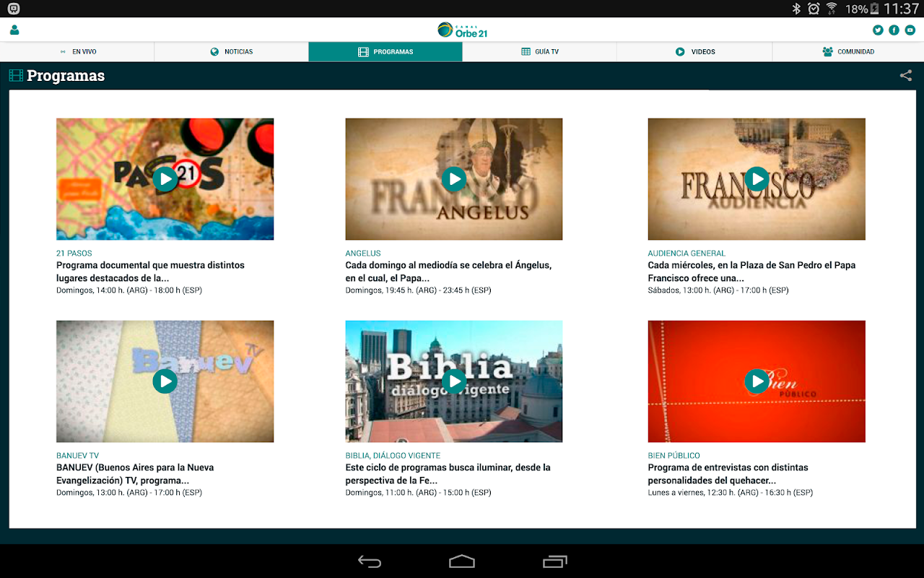
Task: Open the Francisco Angelus thumbnail
Action: click(x=454, y=179)
